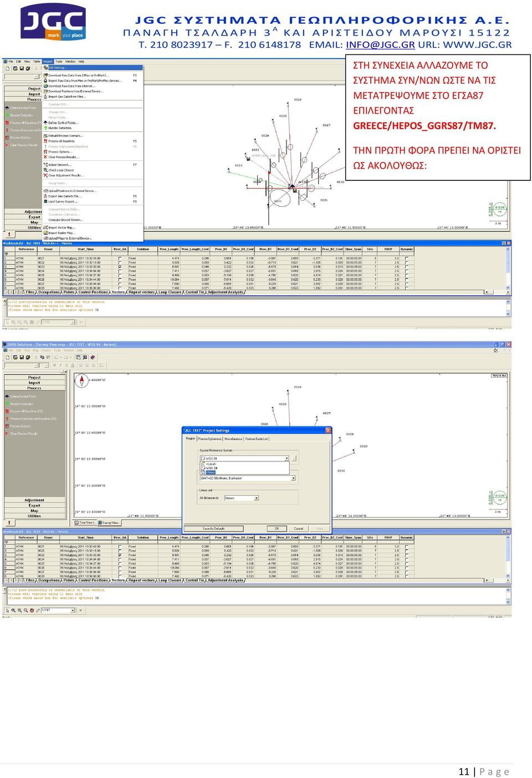This screenshot has height=778, width=532.
Task: Switch to Precise Ephemeris tab in Project Settings
Action: (210, 439)
